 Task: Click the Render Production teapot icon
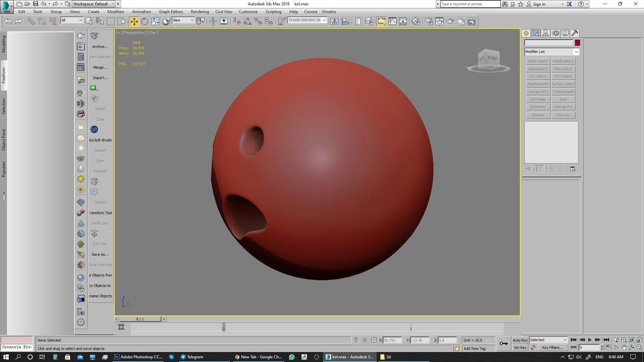[x=450, y=21]
